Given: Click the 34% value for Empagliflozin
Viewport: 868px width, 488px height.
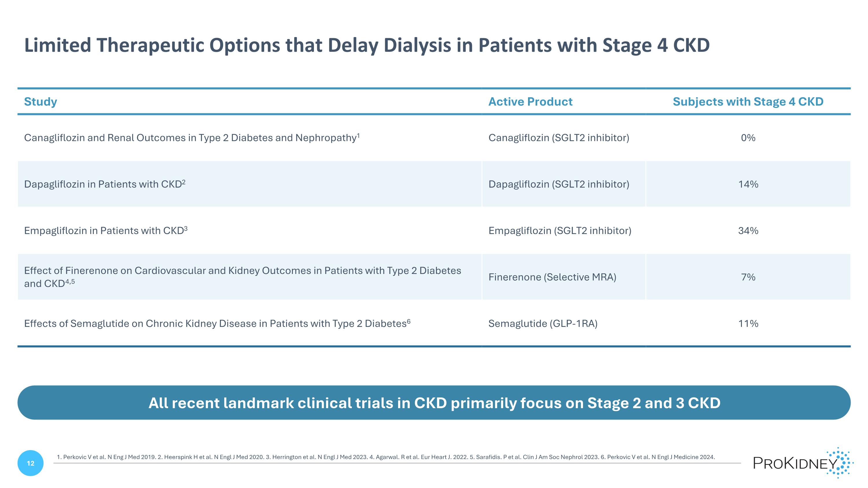Looking at the screenshot, I should point(748,231).
